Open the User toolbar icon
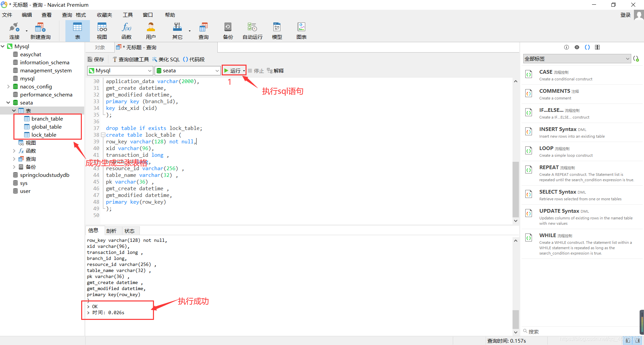The height and width of the screenshot is (345, 644). point(151,31)
